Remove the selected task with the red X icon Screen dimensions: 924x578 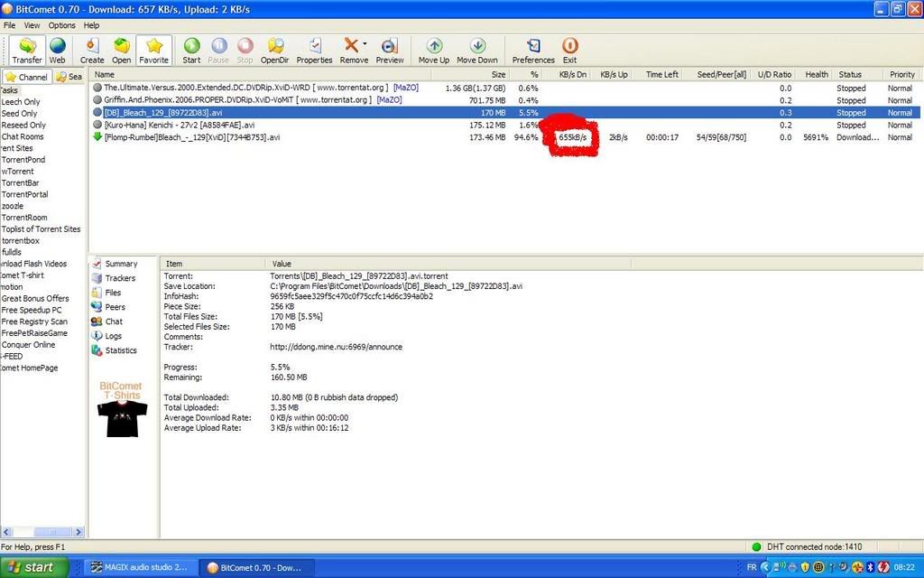click(x=352, y=51)
